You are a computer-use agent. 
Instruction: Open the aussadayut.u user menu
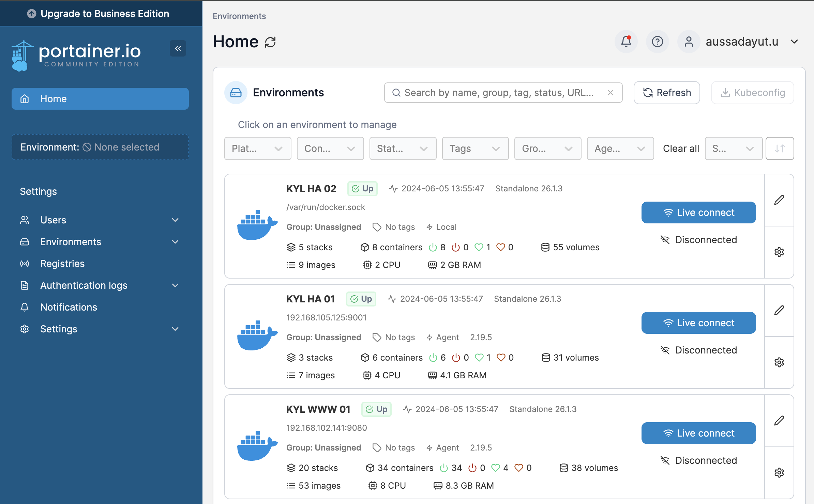[x=742, y=42]
